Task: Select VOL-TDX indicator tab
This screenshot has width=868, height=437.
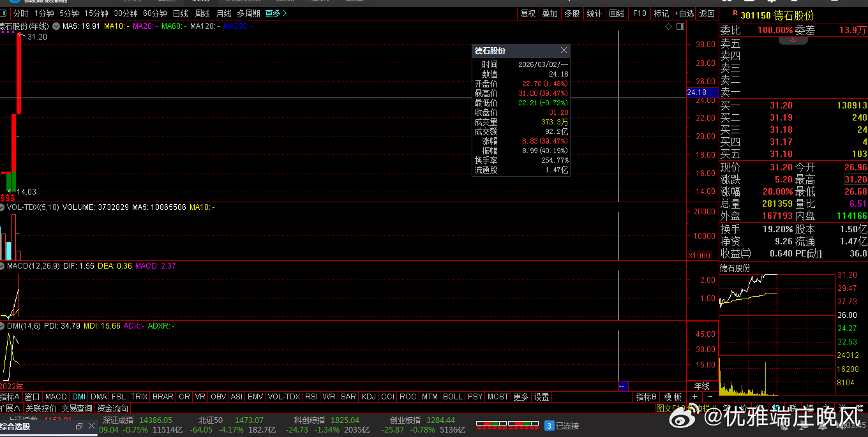Action: [284, 397]
